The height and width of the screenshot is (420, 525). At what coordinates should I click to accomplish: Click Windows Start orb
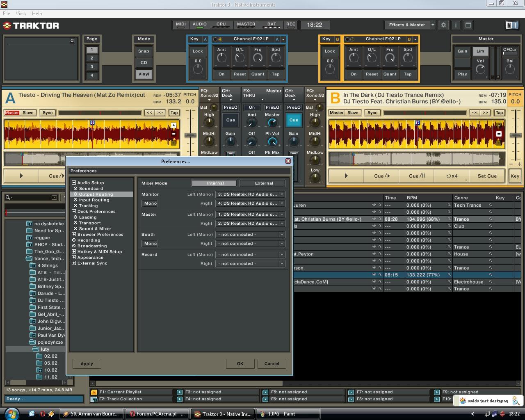(x=11, y=413)
